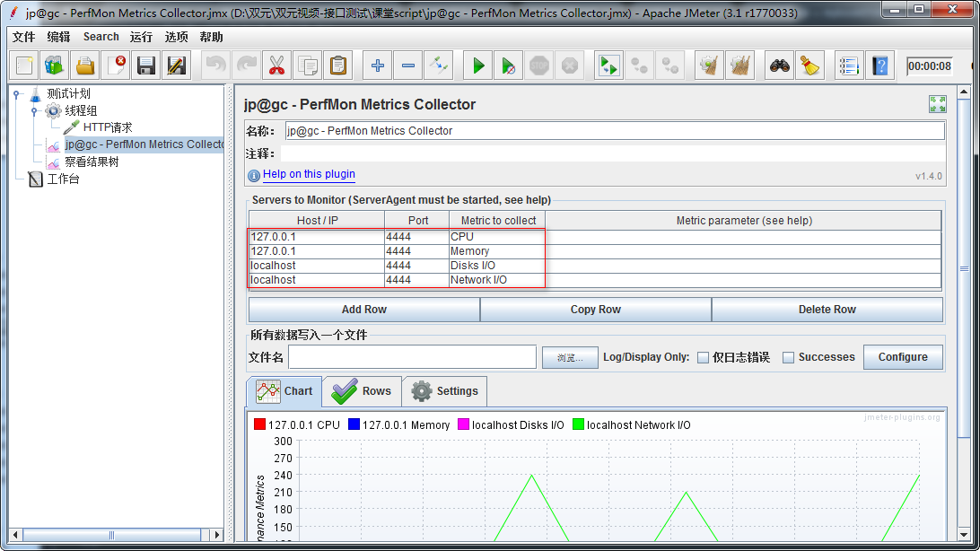Open the Function helper dialog icon

[849, 66]
